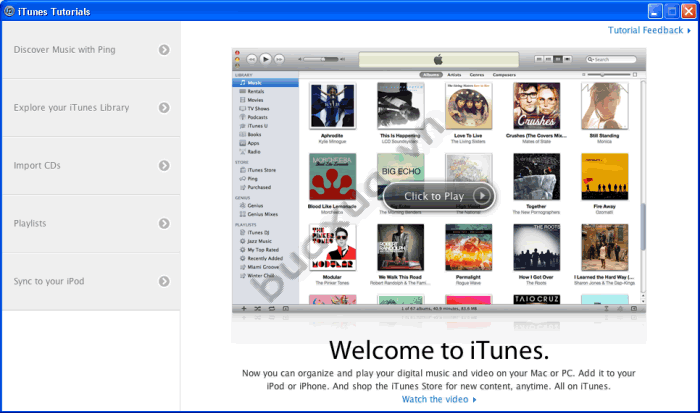
Task: Minimize the iTunes Tutorials window
Action: (655, 11)
